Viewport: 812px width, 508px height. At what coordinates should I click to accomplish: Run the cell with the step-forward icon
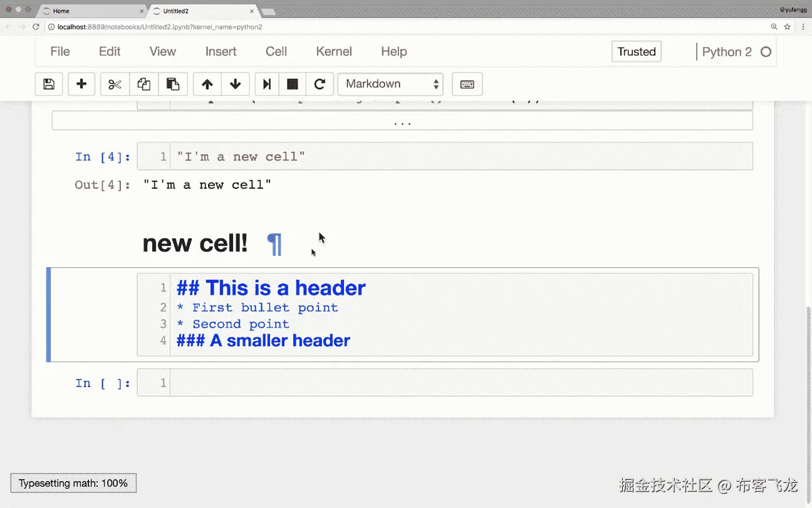click(266, 84)
